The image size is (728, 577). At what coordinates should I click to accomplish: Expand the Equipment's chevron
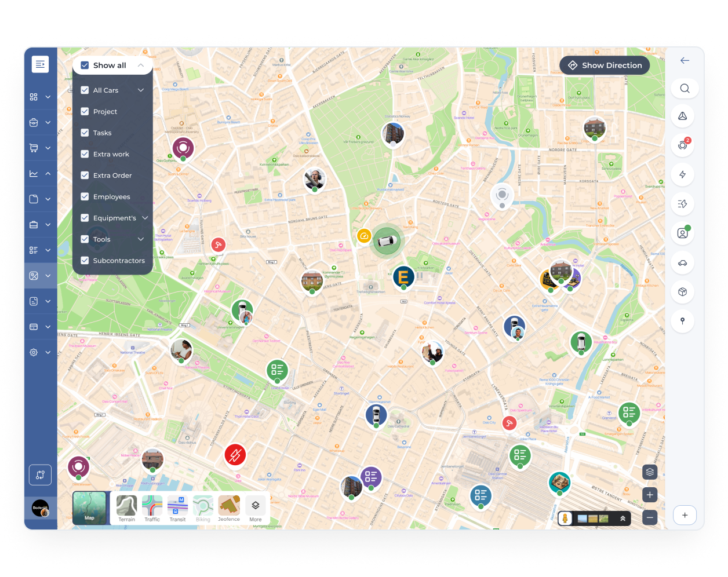coord(145,218)
